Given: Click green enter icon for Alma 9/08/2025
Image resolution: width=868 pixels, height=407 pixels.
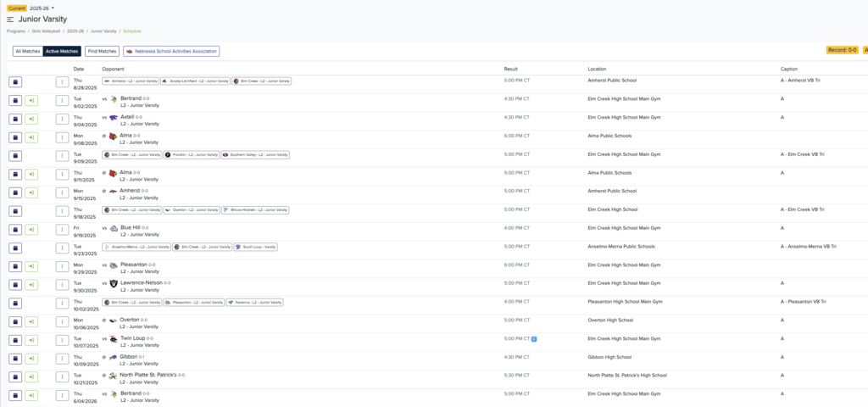Looking at the screenshot, I should (x=31, y=137).
